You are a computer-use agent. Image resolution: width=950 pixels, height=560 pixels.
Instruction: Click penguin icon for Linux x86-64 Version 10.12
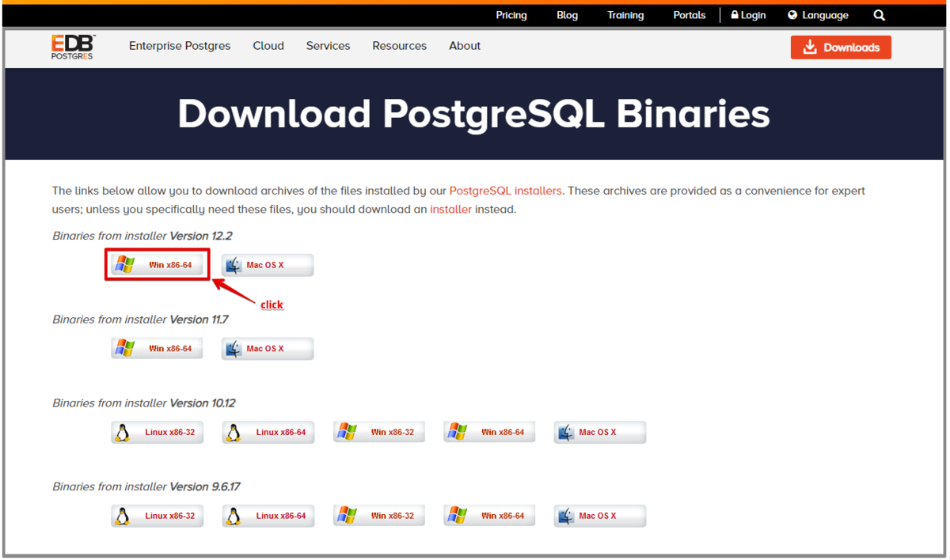234,432
